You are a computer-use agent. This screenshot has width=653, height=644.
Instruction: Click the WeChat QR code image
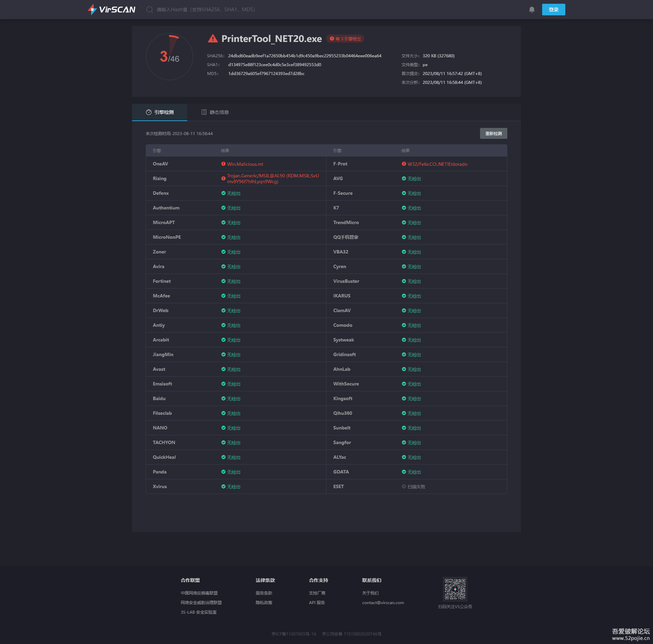[x=455, y=589]
